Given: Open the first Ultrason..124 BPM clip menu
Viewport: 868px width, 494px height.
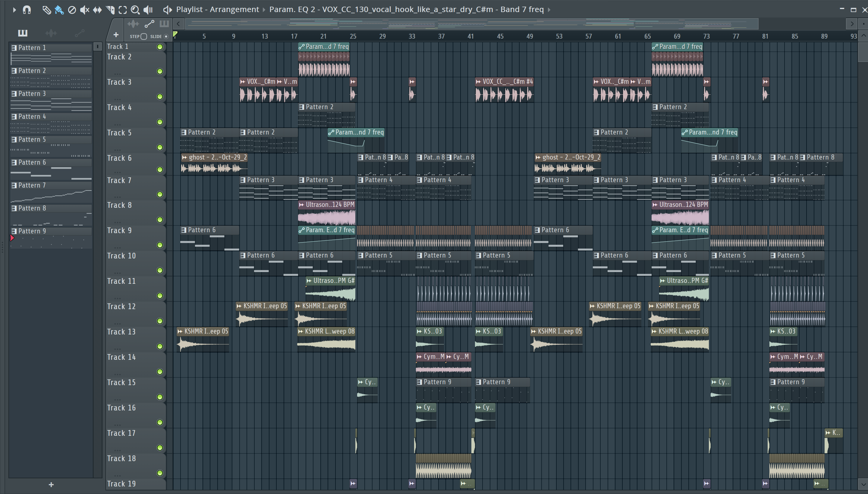Looking at the screenshot, I should point(301,204).
